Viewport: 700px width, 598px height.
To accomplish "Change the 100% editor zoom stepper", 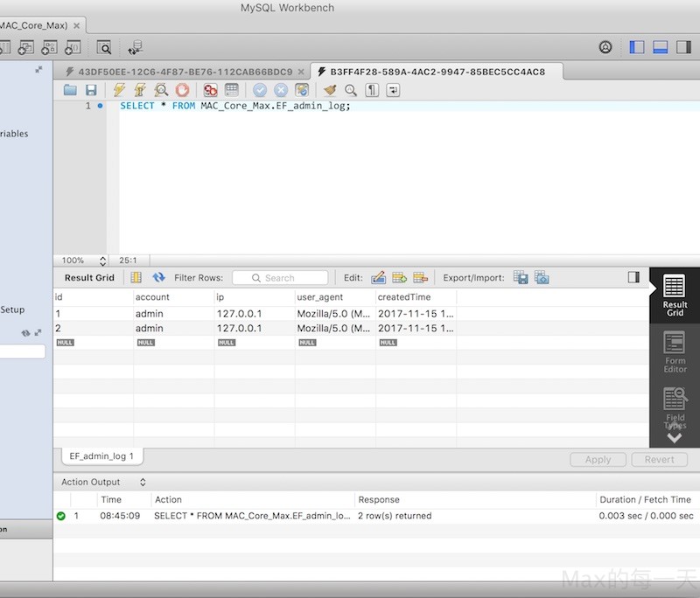I will tap(102, 261).
